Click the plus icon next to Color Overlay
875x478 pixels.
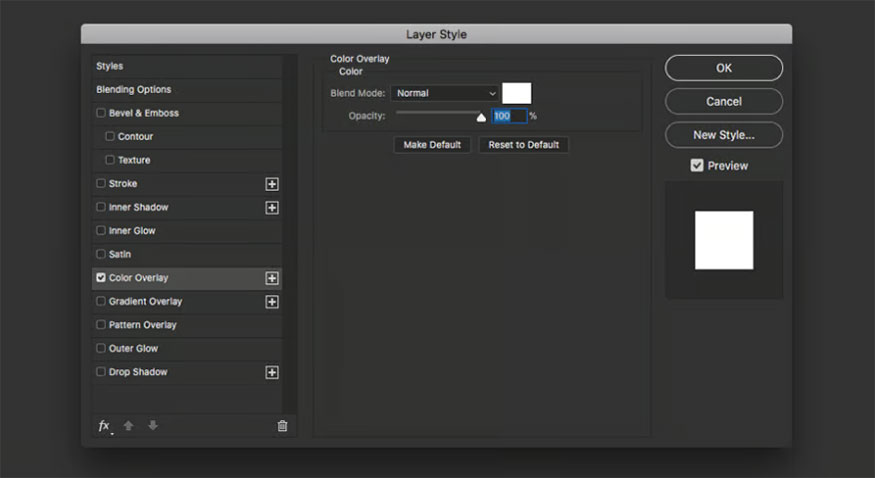(x=271, y=278)
